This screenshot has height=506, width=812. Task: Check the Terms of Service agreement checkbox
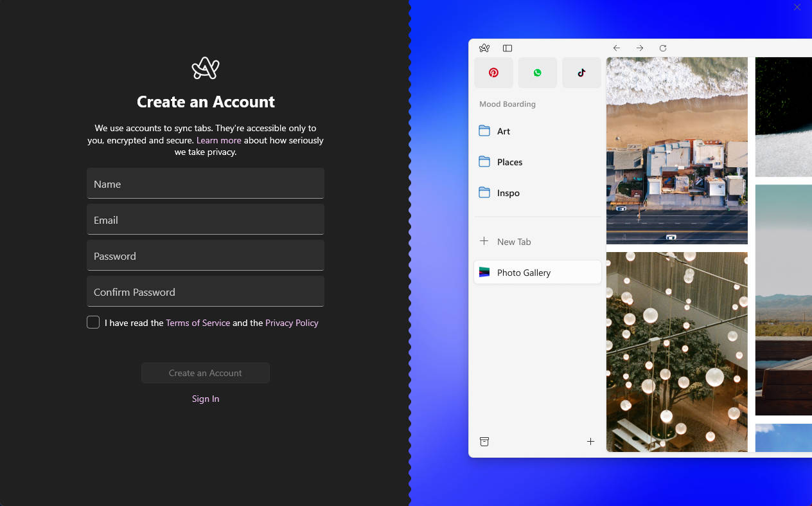click(x=93, y=323)
